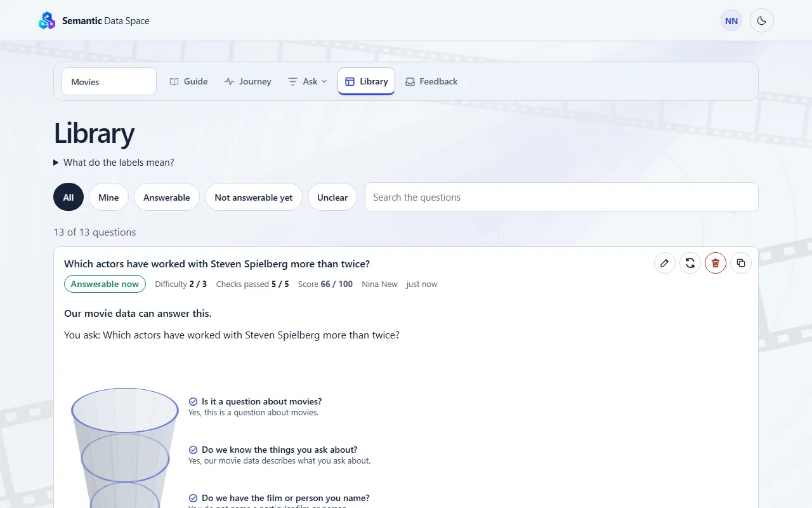This screenshot has width=812, height=508.
Task: Filter questions by Mine
Action: click(x=108, y=197)
